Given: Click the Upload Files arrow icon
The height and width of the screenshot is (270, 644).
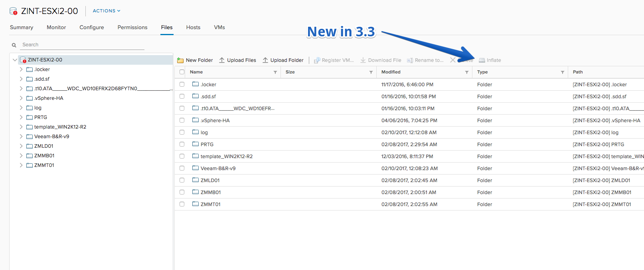Looking at the screenshot, I should click(222, 60).
